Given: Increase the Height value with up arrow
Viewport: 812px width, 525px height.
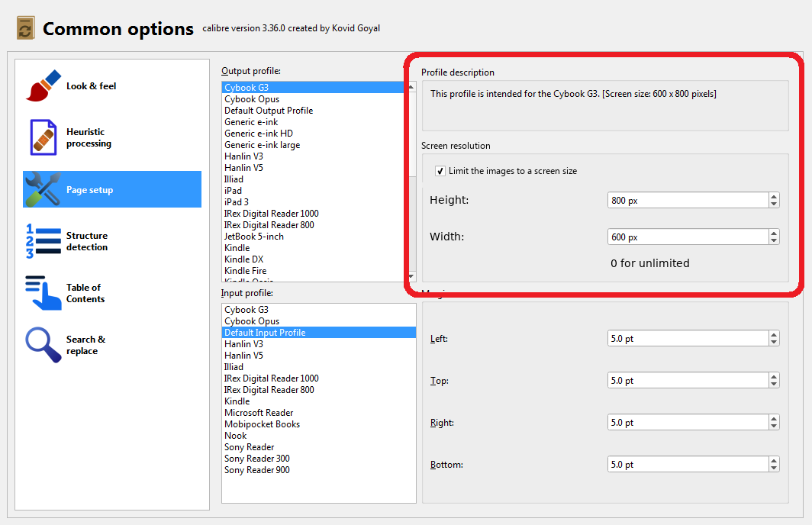Looking at the screenshot, I should click(774, 197).
